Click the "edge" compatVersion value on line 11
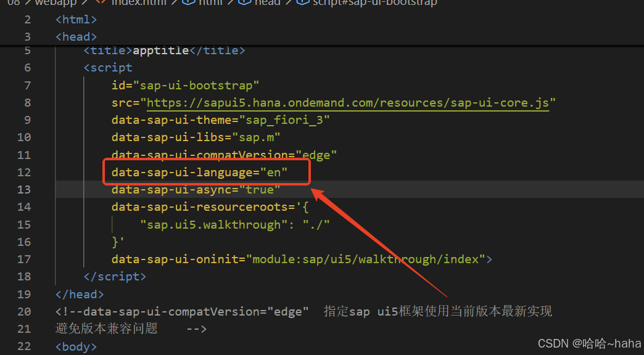644x355 pixels. tap(316, 155)
